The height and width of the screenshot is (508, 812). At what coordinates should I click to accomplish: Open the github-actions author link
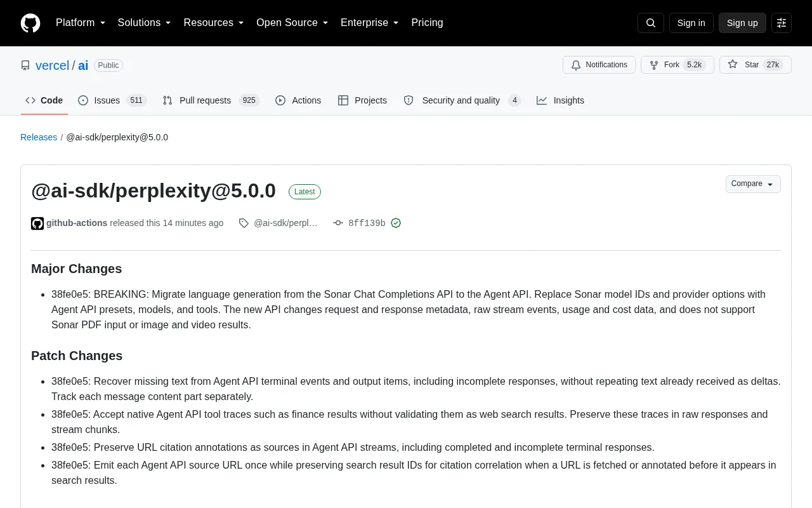click(77, 223)
